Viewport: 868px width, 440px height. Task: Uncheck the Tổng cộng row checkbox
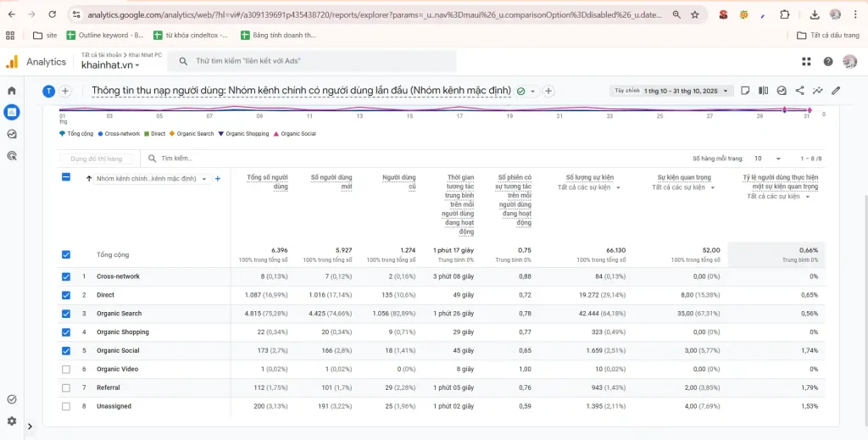coord(66,254)
